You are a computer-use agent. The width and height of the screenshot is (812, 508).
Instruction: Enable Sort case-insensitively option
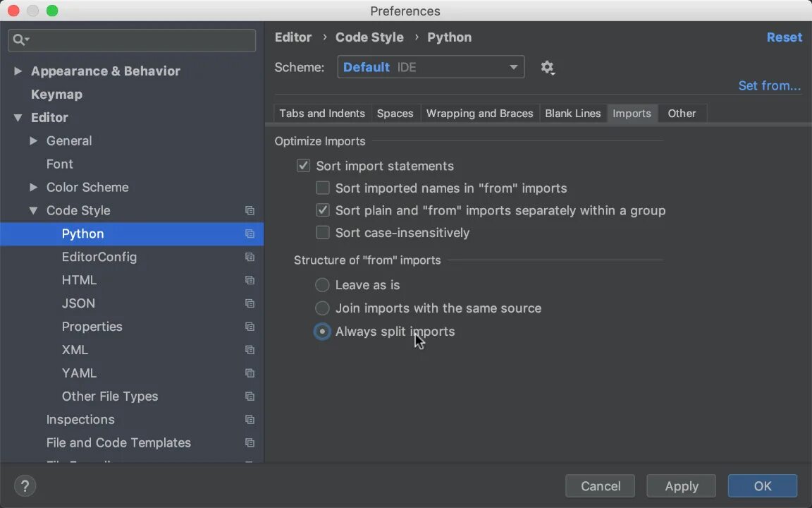coord(323,233)
